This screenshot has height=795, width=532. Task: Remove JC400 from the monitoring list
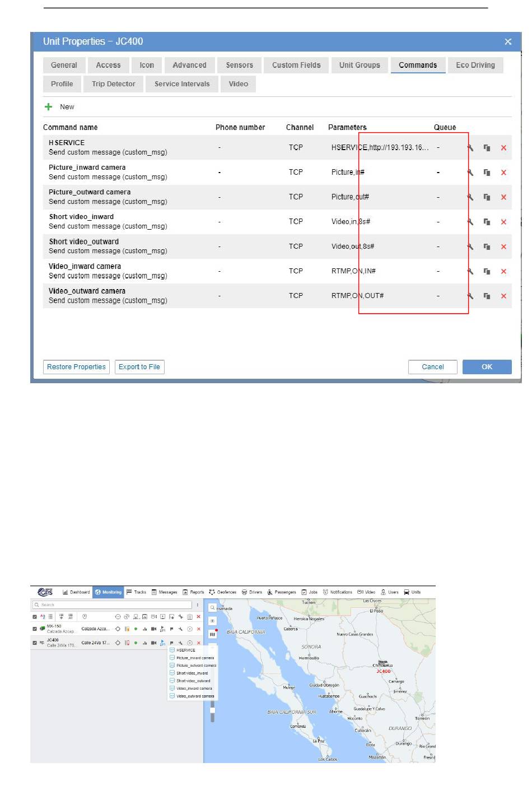[x=198, y=643]
